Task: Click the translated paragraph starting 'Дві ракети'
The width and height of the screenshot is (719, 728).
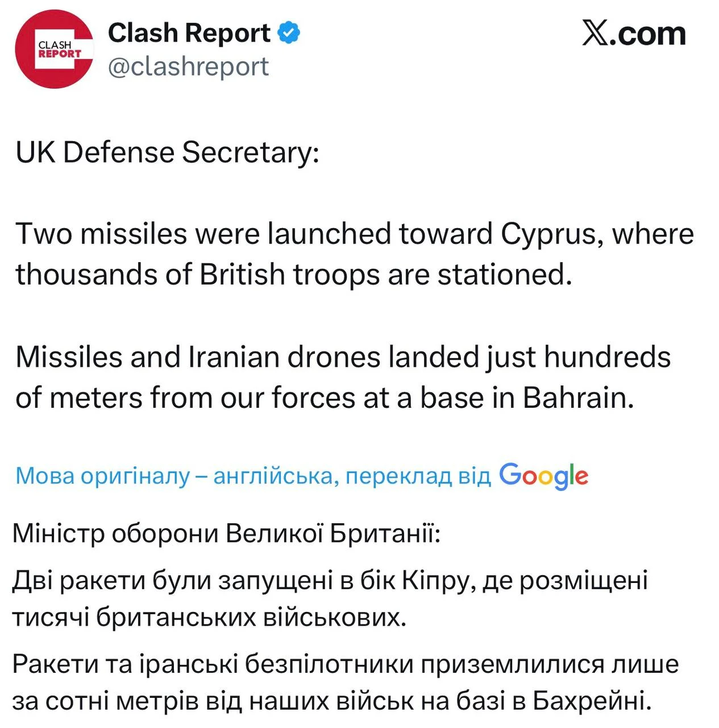Action: point(330,598)
